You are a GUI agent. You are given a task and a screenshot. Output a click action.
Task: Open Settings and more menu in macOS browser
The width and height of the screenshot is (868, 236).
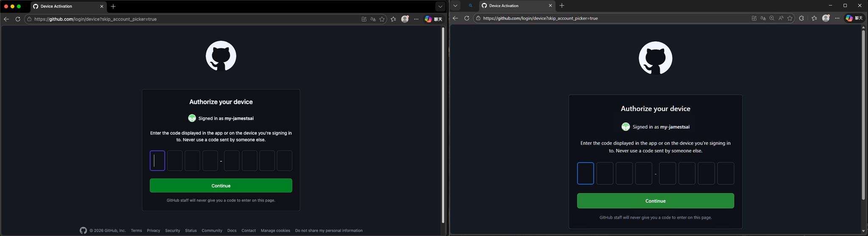[x=416, y=19]
